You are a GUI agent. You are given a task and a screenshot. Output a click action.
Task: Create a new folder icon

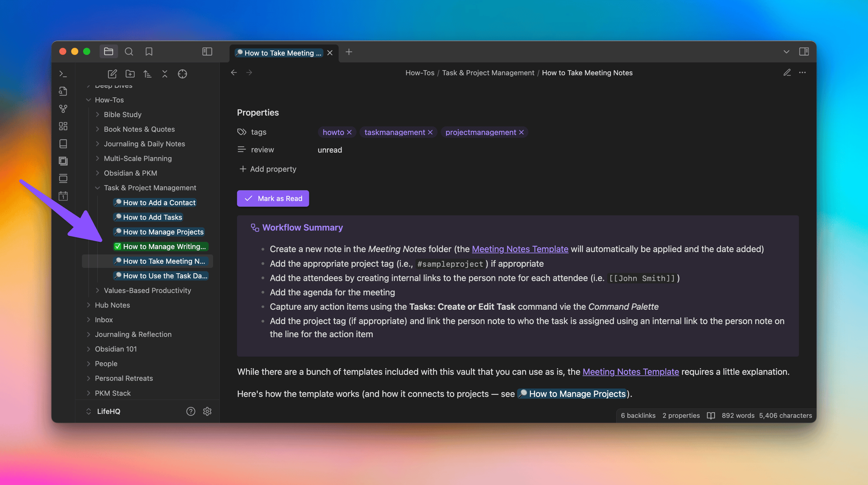click(x=130, y=74)
